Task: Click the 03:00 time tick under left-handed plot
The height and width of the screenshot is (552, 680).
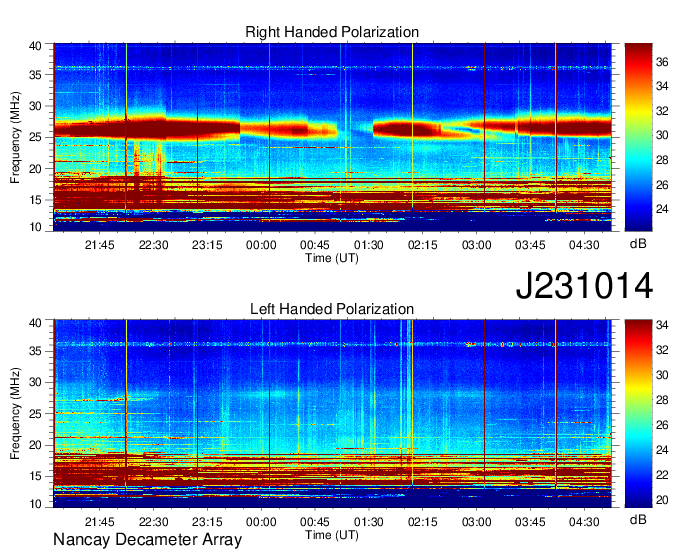Action: (x=476, y=522)
